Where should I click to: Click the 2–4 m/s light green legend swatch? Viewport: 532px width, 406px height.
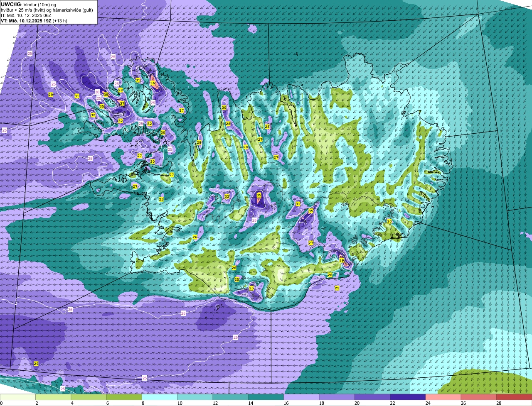(54, 397)
